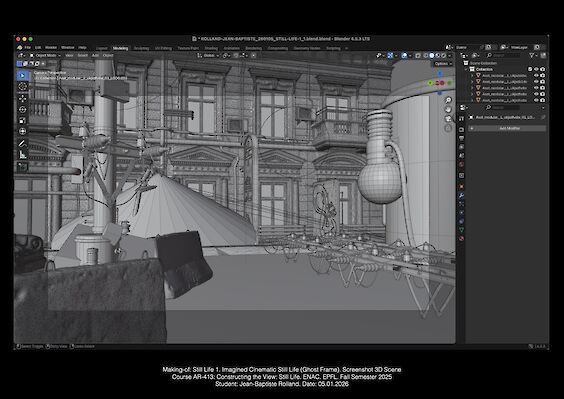This screenshot has height=399, width=564.
Task: Select the Transform tool
Action: tap(22, 131)
